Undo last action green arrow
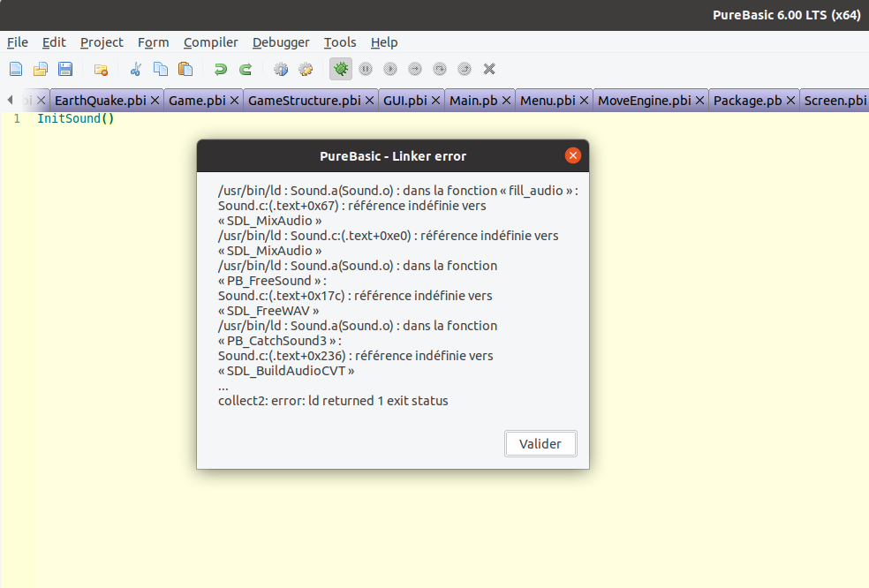Viewport: 869px width, 588px height. click(x=221, y=69)
